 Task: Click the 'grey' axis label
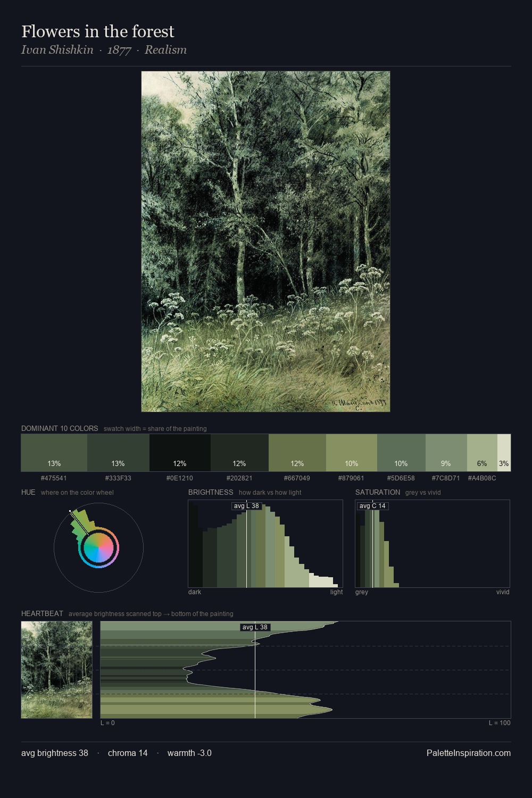coord(362,592)
